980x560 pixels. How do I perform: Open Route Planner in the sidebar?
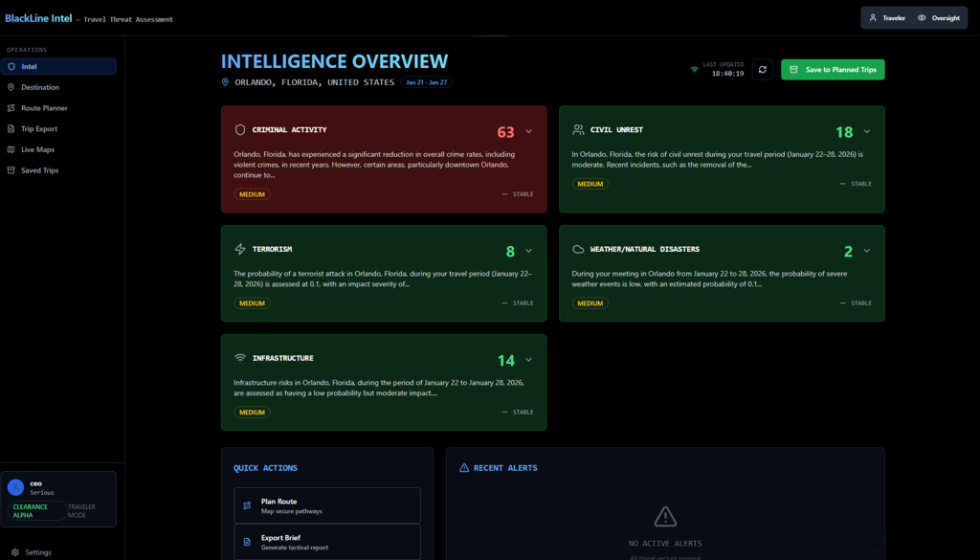[x=58, y=108]
